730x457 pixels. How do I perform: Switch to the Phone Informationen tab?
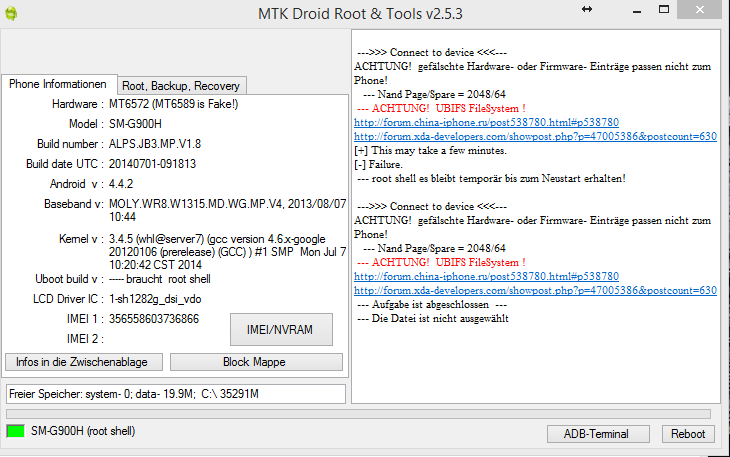point(58,85)
